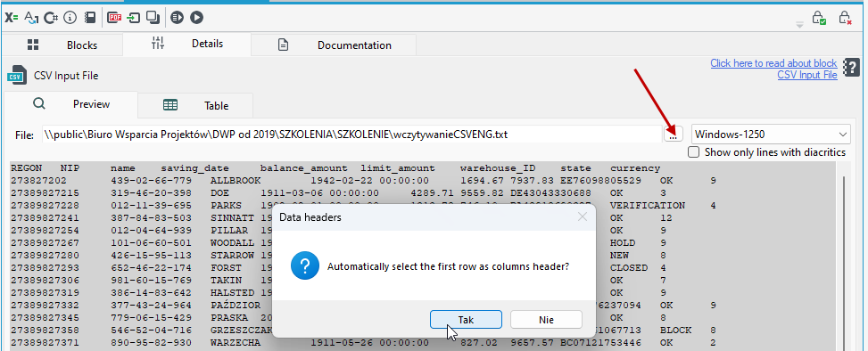Screen dimensions: 868x351
Task: Click the padlock with red X icon
Action: click(x=845, y=18)
